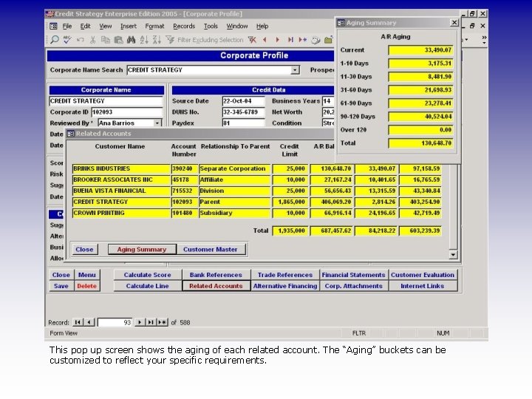This screenshot has height=399, width=532.
Task: Sort descending with Z-A icon
Action: [x=157, y=40]
